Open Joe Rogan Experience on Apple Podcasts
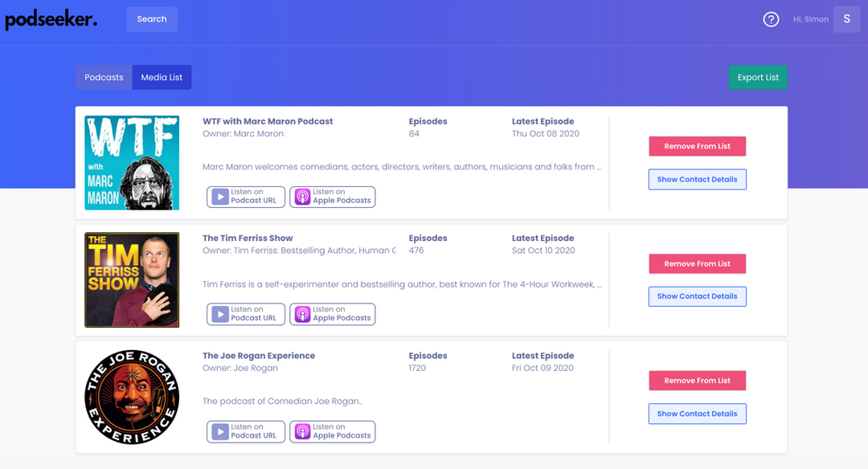868x469 pixels. click(333, 432)
